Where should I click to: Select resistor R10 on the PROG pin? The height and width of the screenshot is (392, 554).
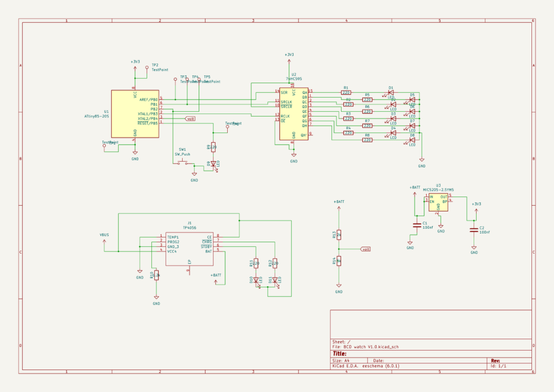pyautogui.click(x=156, y=276)
